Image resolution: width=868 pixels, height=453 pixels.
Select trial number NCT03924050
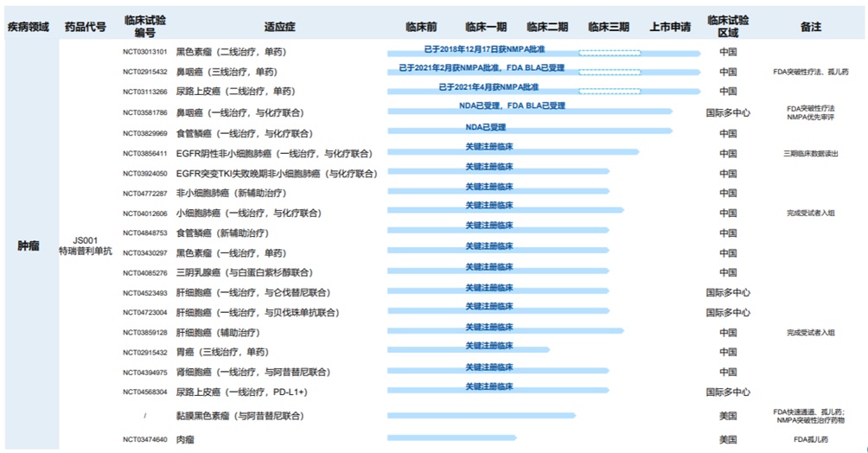click(x=145, y=174)
